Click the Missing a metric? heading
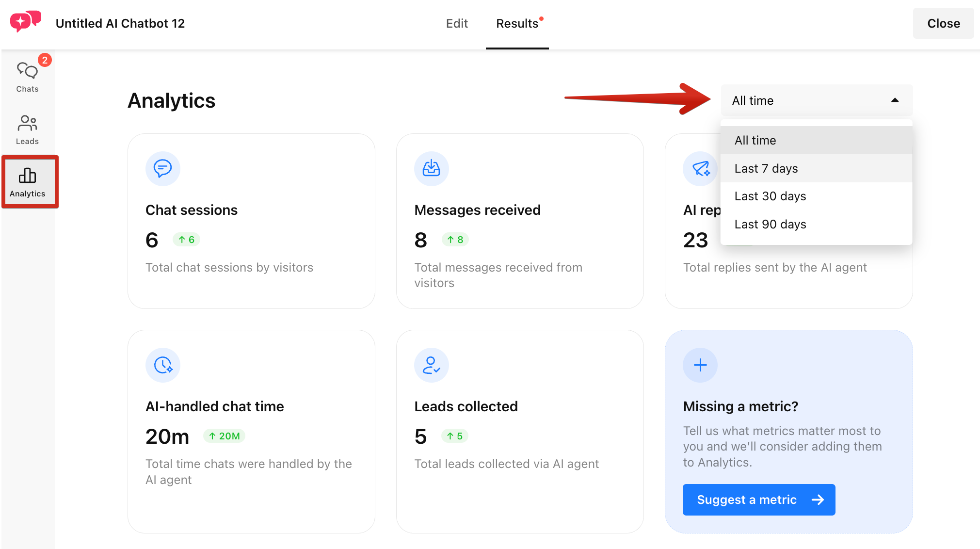Viewport: 980px width, 549px height. tap(741, 406)
